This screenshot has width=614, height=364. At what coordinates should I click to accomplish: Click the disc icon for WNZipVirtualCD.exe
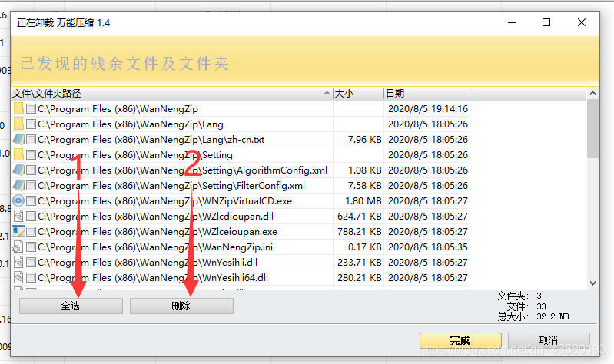pyautogui.click(x=18, y=200)
